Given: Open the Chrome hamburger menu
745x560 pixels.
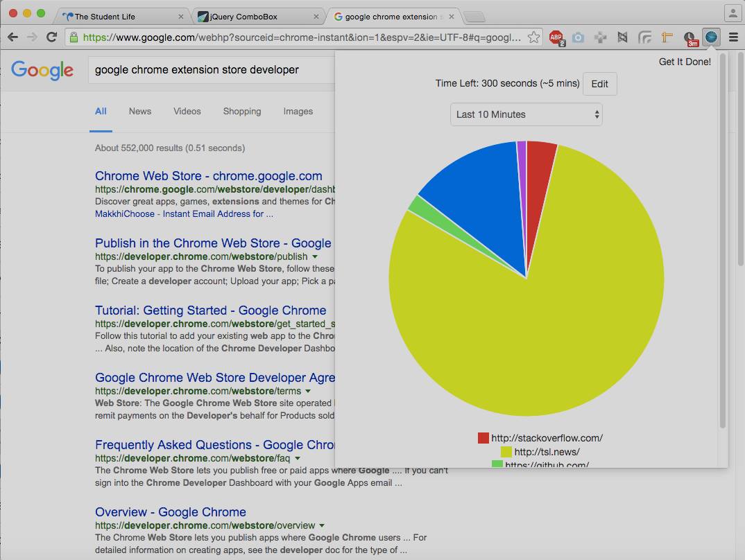Looking at the screenshot, I should [733, 37].
